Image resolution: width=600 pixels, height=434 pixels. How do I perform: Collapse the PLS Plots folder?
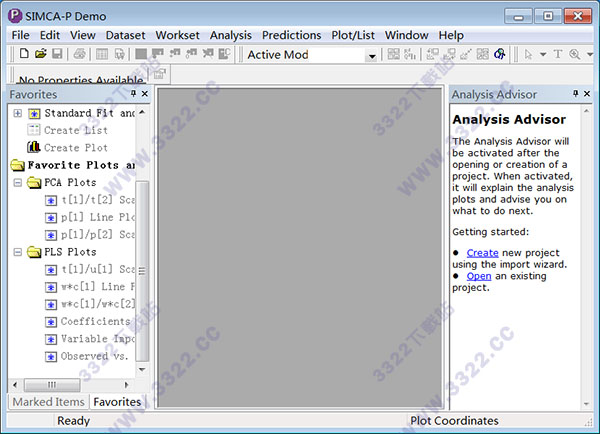[x=18, y=252]
